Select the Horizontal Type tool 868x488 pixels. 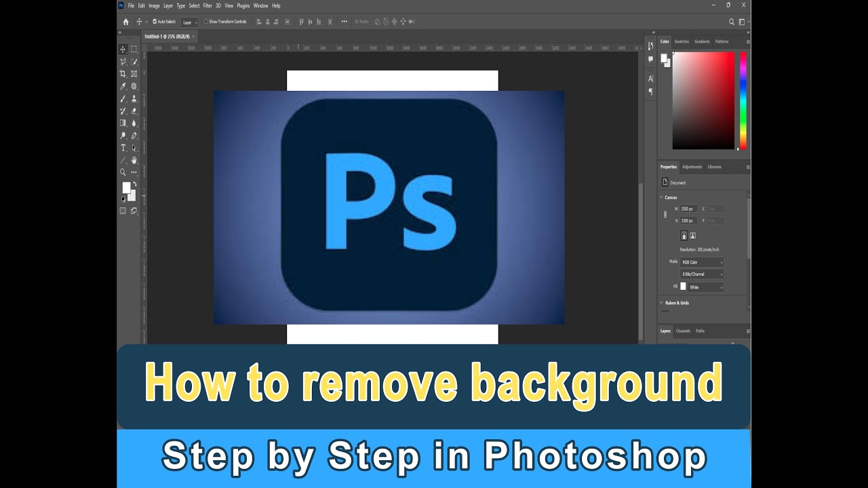(x=123, y=148)
